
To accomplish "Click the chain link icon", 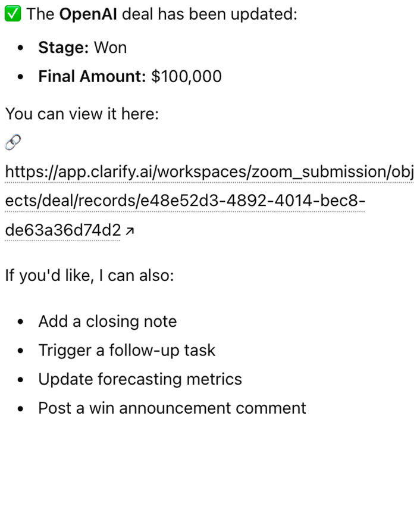I will (x=12, y=142).
